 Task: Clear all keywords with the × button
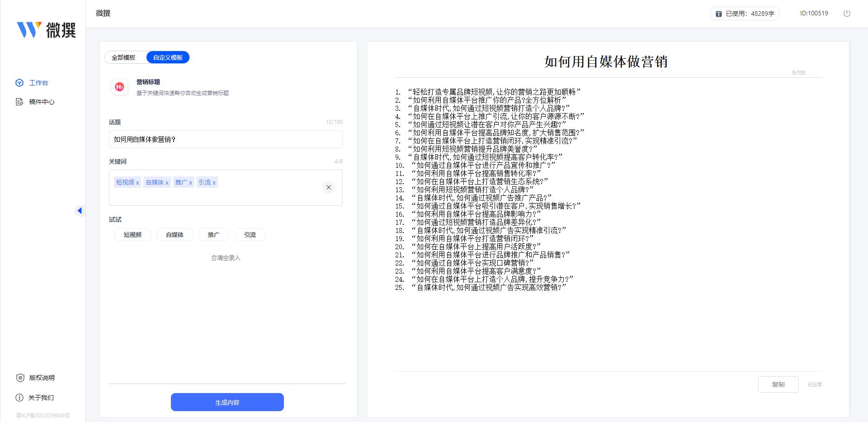(329, 187)
